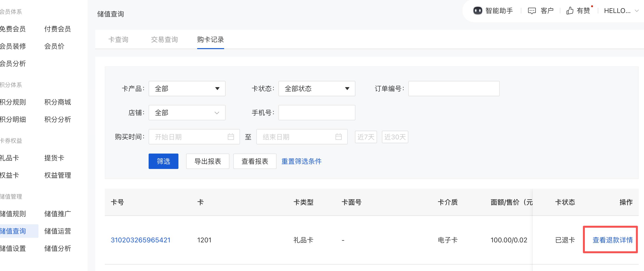Click the 查看报表 button
This screenshot has height=271, width=644.
(255, 161)
